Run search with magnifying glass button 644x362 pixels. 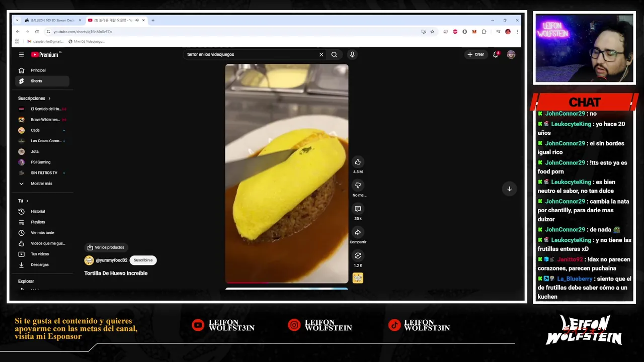[x=334, y=54]
